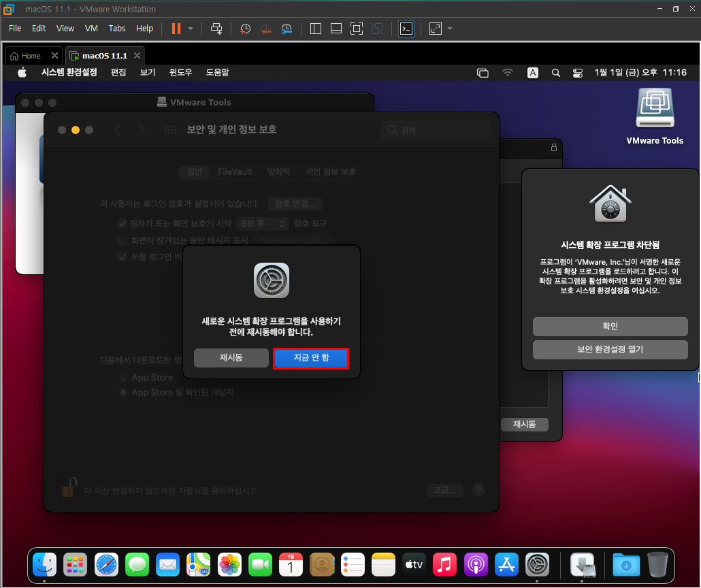The image size is (701, 588).
Task: Revert virtual machine to previous snapshot
Action: pos(266,29)
